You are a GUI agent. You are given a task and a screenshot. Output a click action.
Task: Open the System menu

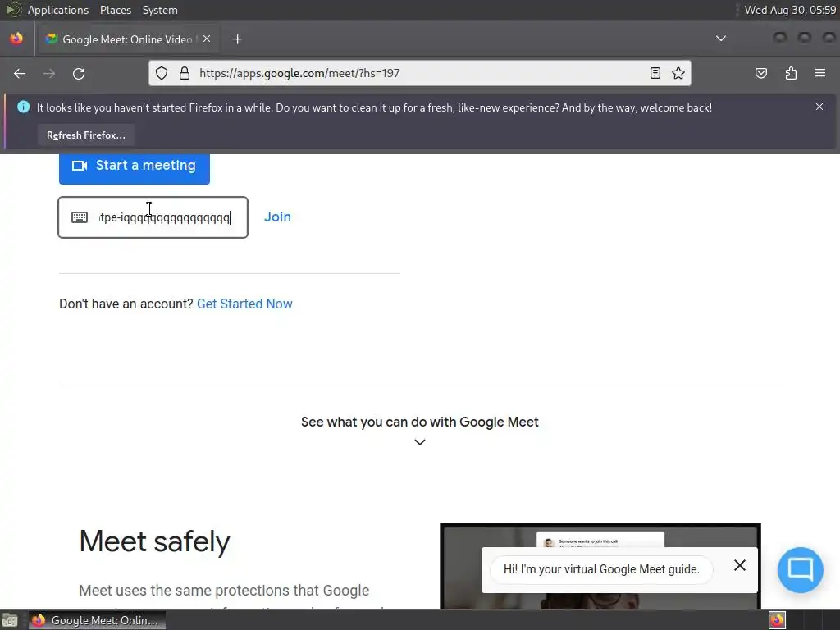[160, 10]
